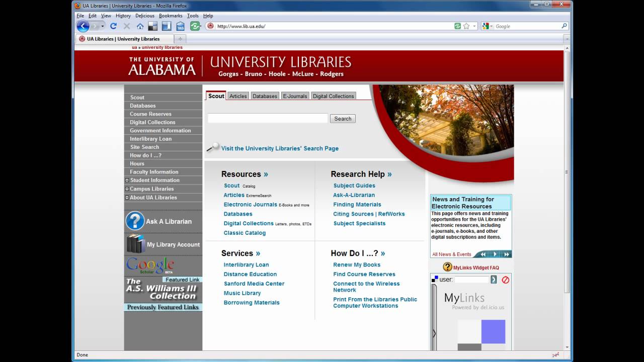Expand the About UA Libraries sidebar item

click(127, 197)
